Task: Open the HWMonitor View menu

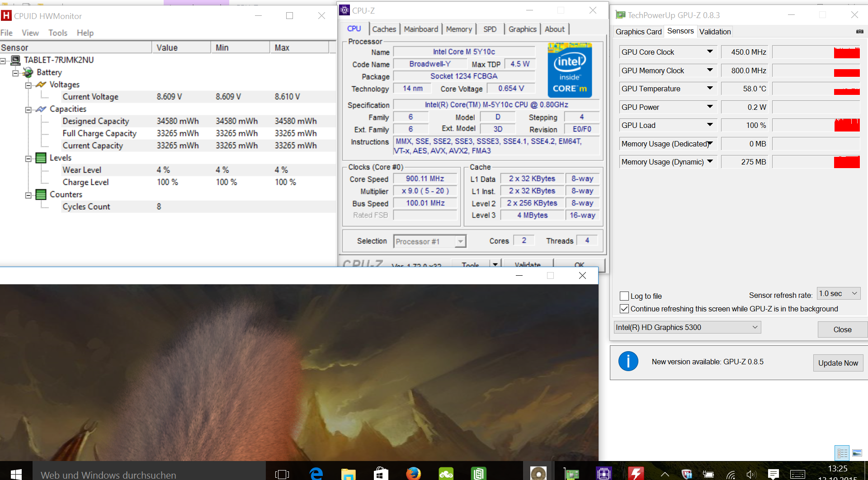Action: click(30, 33)
